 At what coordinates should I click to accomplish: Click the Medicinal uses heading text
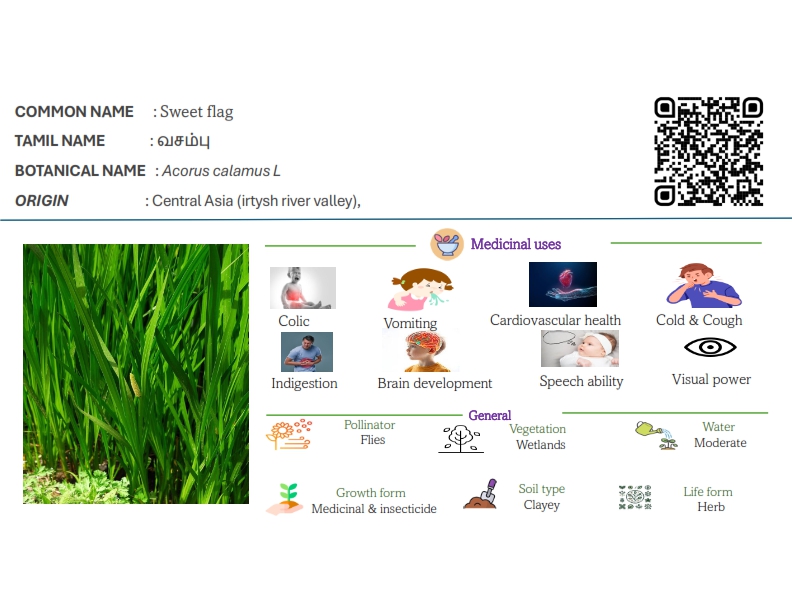click(515, 244)
